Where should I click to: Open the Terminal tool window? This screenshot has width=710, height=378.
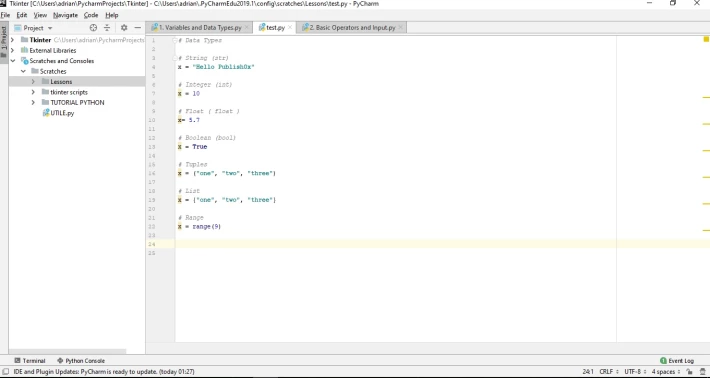(x=30, y=361)
